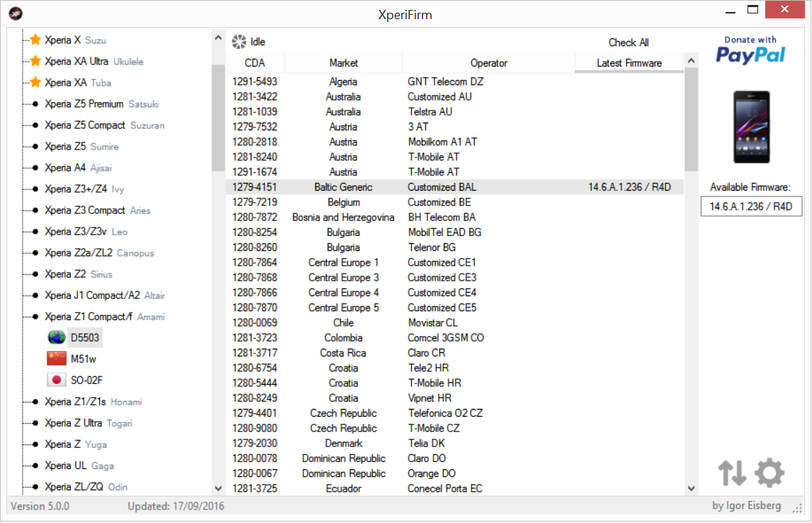
Task: Select the China flag icon for M51w
Action: [x=57, y=359]
